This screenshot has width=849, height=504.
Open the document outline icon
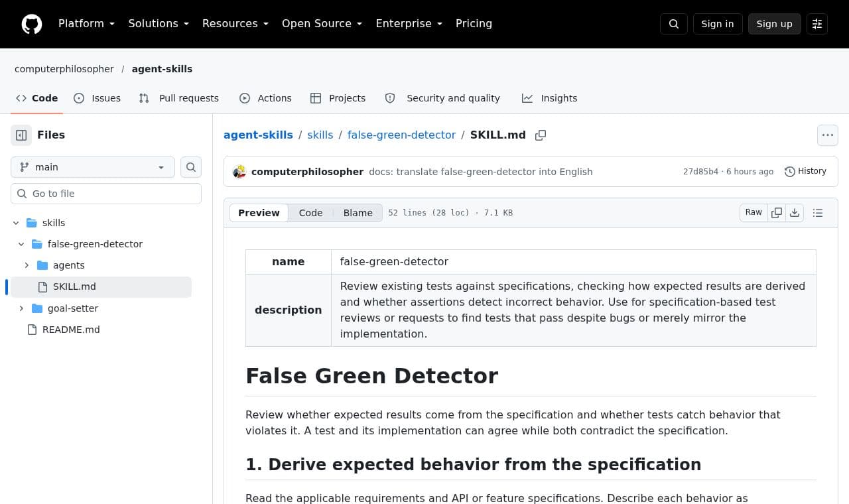pyautogui.click(x=818, y=213)
